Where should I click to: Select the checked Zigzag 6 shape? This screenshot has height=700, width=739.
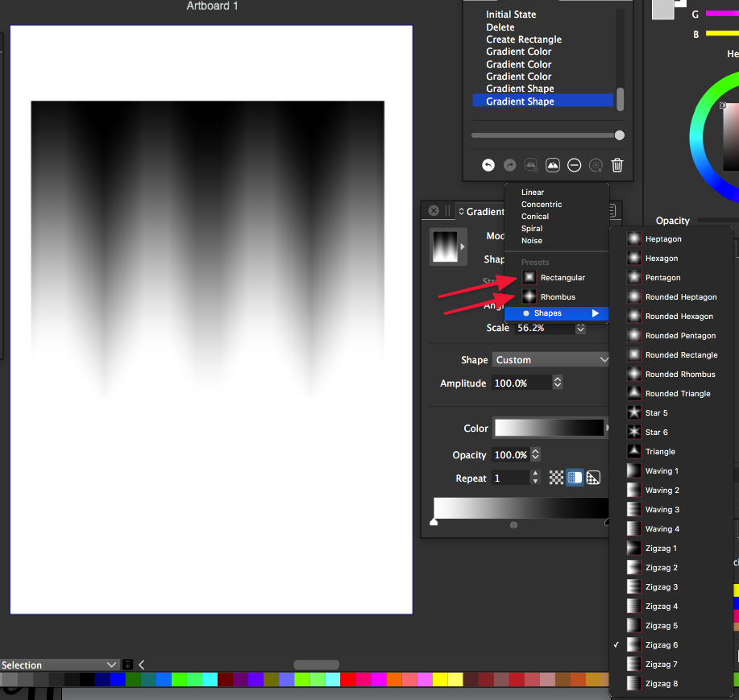(x=661, y=645)
